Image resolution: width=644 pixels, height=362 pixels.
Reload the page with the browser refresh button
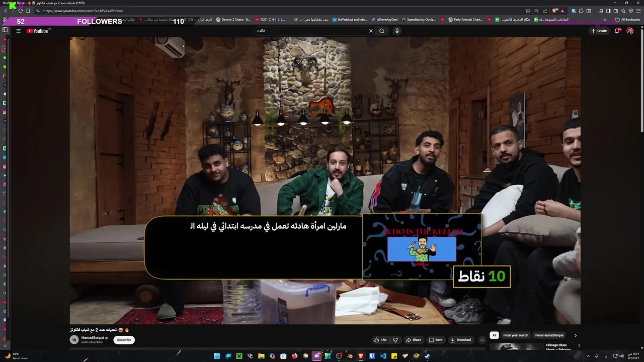tap(21, 11)
